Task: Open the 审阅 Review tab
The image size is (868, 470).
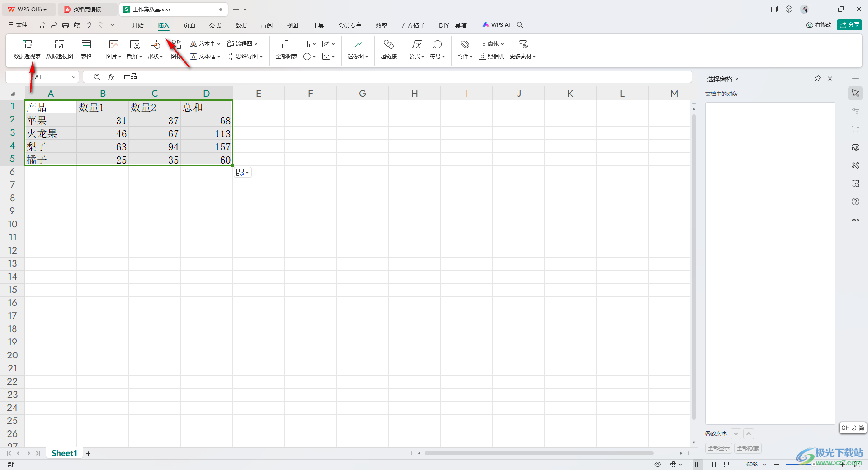Action: [267, 25]
